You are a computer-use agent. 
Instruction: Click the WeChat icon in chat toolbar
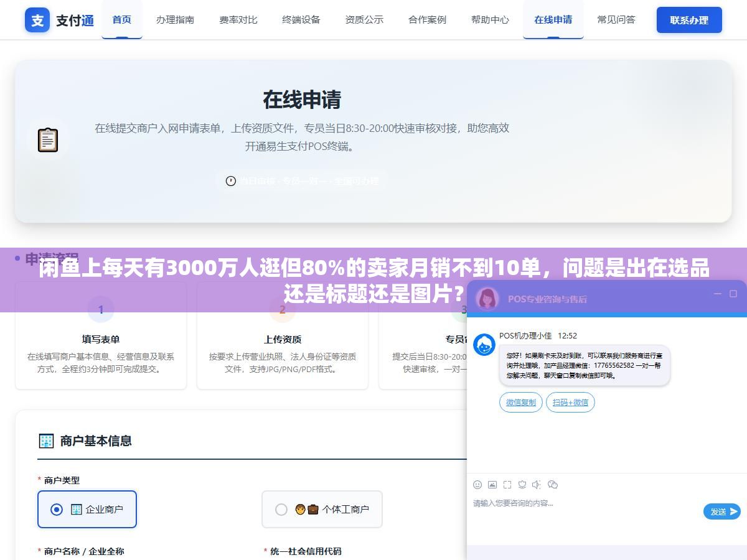click(x=553, y=485)
